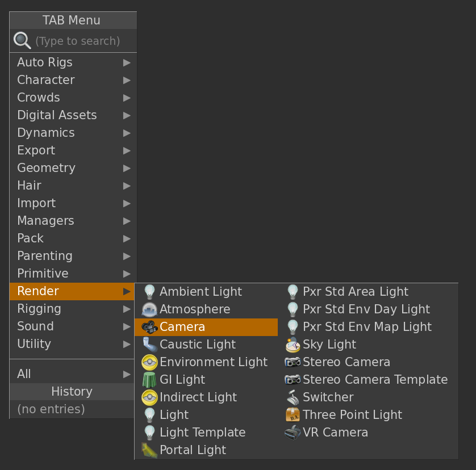Choose the GI Light green icon
The width and height of the screenshot is (476, 470).
pyautogui.click(x=149, y=380)
